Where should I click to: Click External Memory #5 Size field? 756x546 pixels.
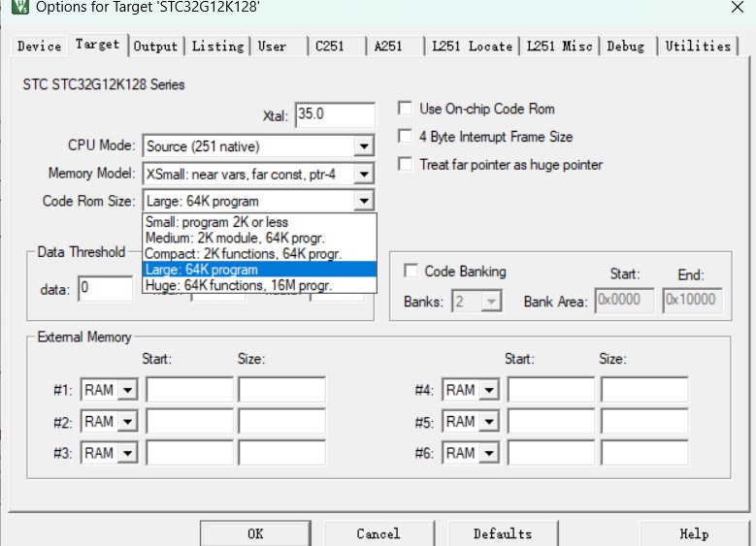point(644,421)
